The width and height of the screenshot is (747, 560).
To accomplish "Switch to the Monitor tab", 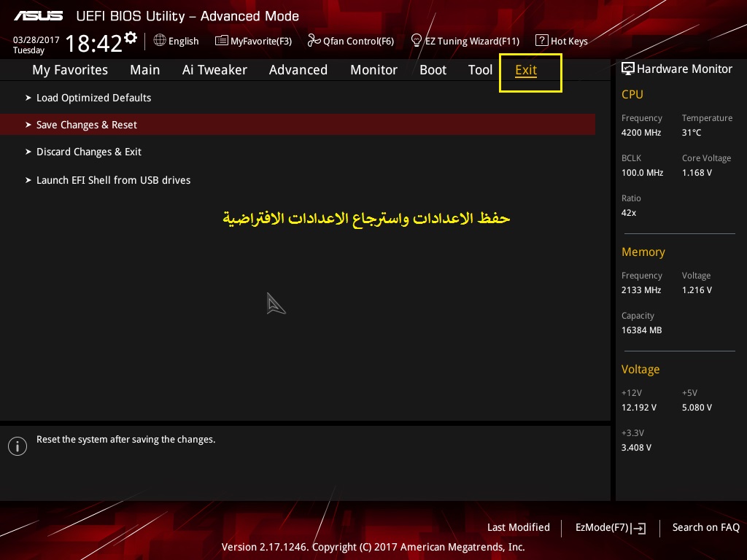I will pos(374,70).
